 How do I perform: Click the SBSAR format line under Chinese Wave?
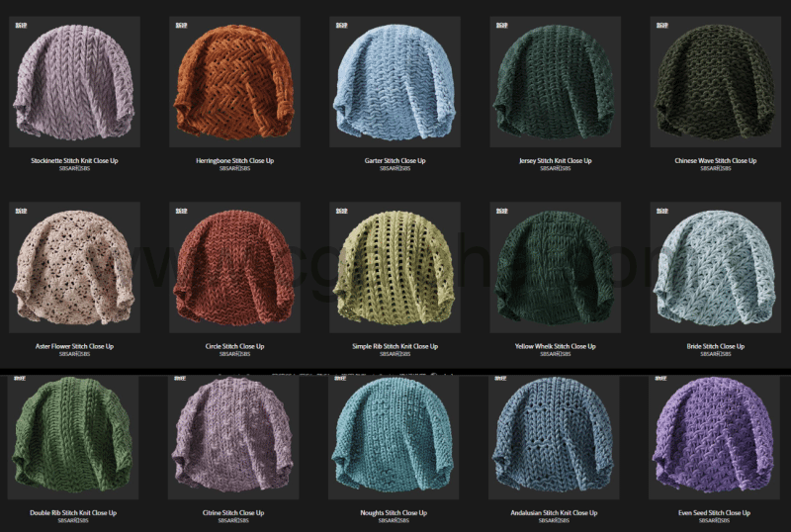715,168
